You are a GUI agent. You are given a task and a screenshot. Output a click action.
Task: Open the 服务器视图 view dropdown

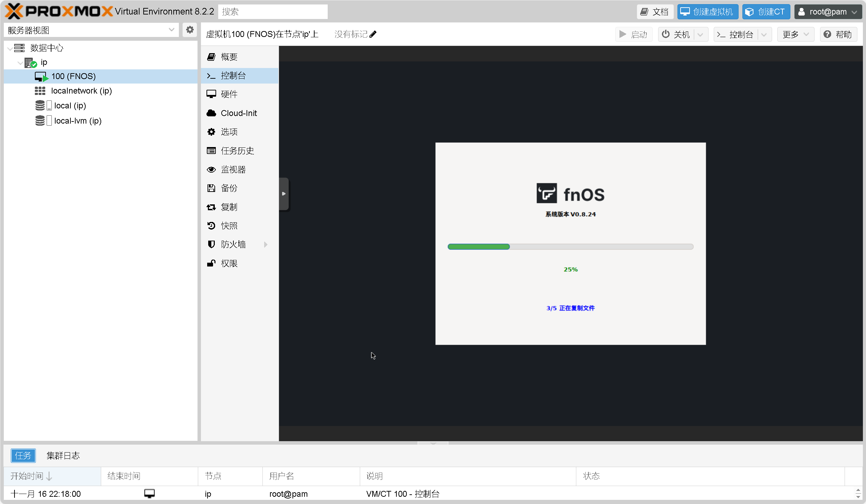(x=171, y=30)
